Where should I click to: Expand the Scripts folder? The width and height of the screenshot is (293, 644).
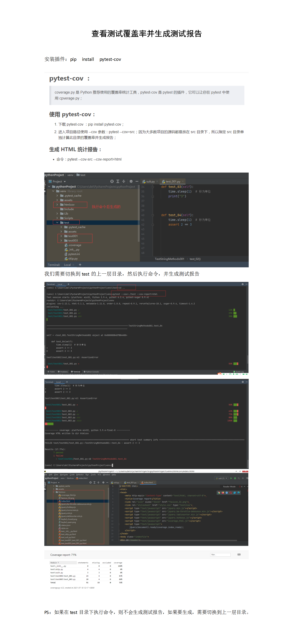[x=57, y=218]
